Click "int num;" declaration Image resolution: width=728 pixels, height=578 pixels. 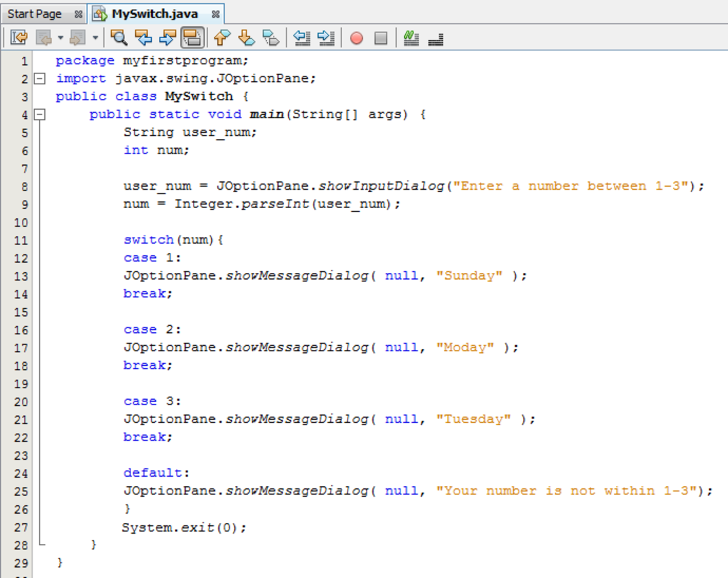pos(157,150)
